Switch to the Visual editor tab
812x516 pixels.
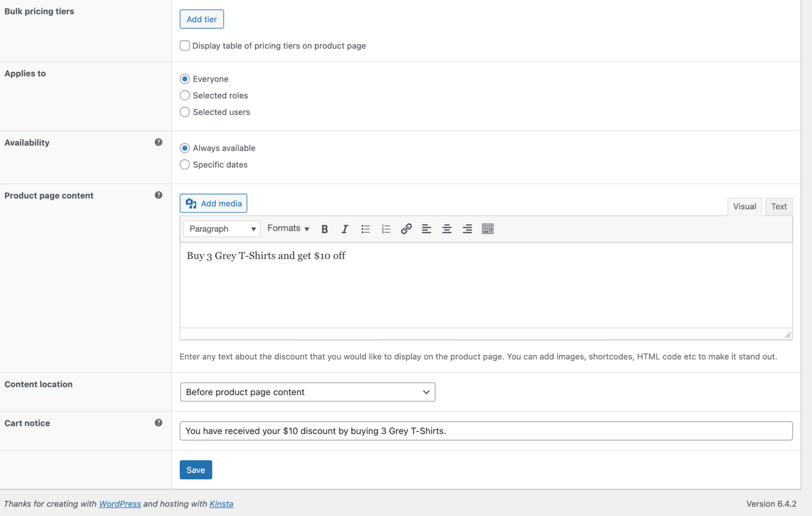pyautogui.click(x=744, y=206)
